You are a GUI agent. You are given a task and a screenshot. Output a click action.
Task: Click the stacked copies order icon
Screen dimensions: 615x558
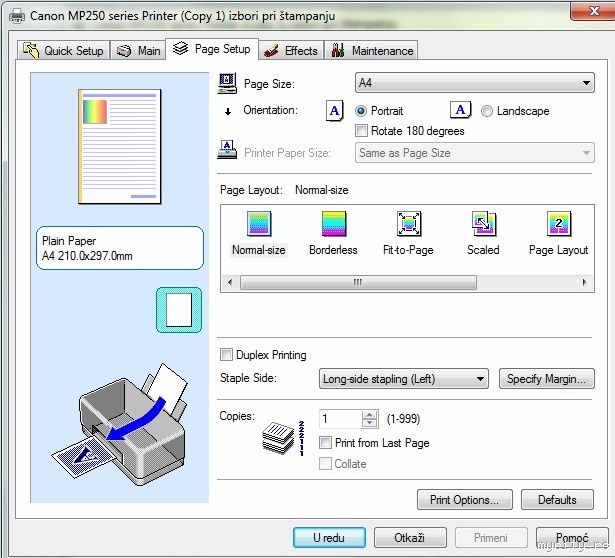pos(283,438)
